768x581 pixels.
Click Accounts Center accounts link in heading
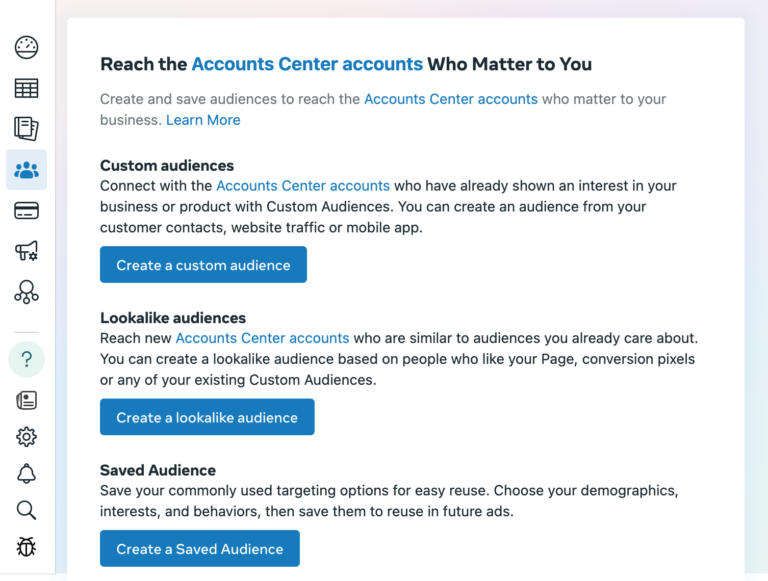307,64
